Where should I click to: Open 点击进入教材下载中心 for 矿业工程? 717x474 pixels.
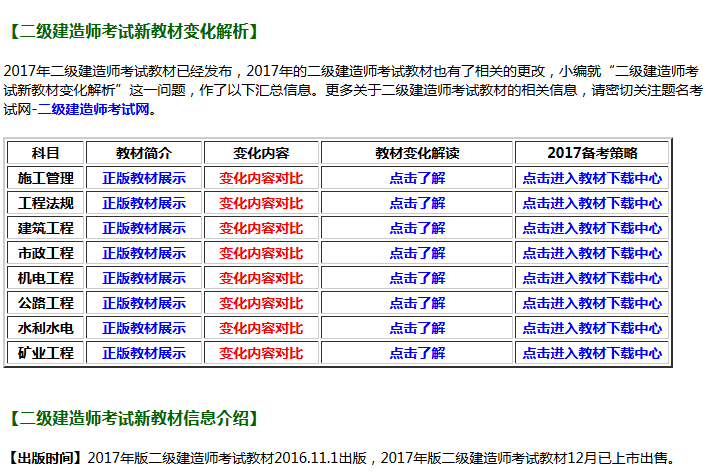pos(592,353)
